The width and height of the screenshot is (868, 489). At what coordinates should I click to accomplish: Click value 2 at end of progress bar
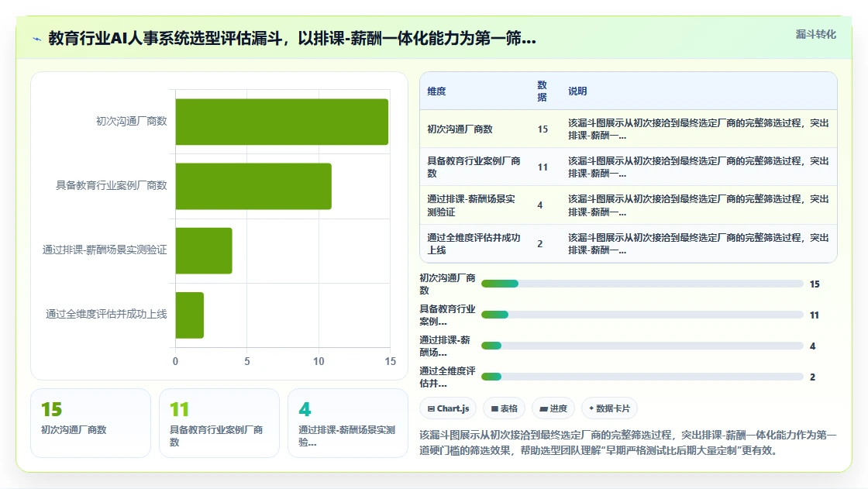(x=812, y=377)
